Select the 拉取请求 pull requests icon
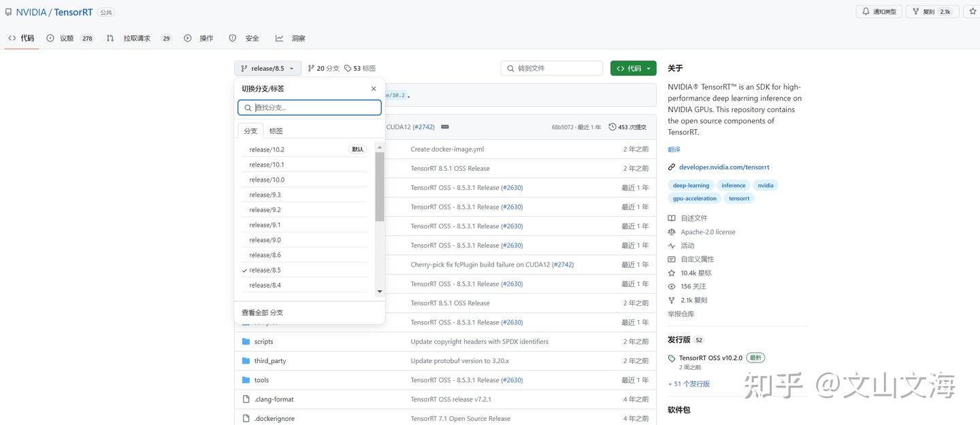The width and height of the screenshot is (980, 425). 110,38
